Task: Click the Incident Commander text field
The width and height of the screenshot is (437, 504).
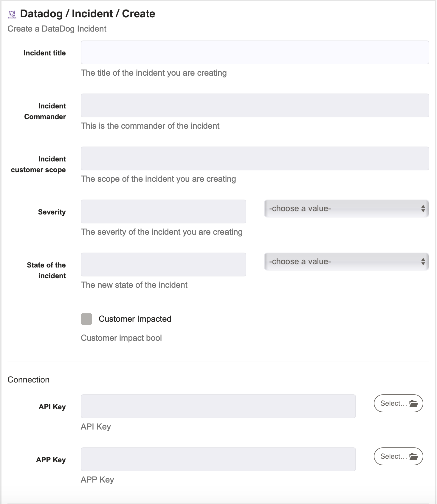Action: (255, 105)
